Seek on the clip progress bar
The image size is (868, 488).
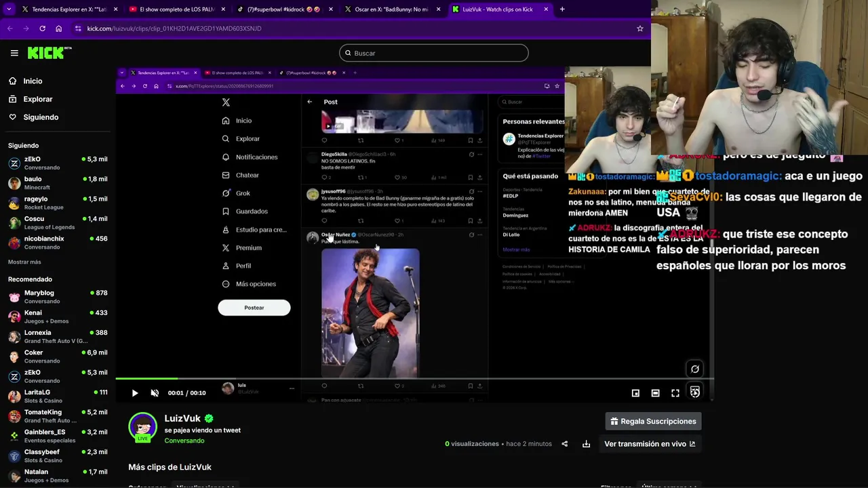414,379
